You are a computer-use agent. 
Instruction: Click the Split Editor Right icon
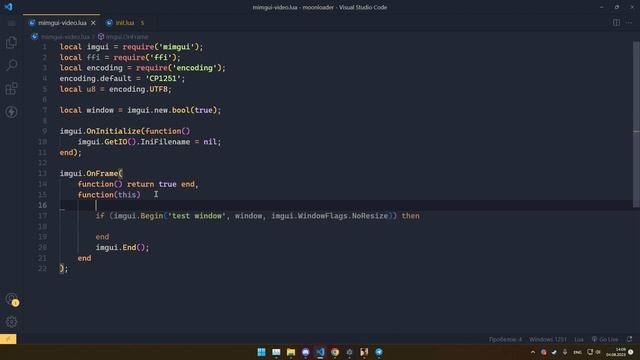(x=616, y=23)
